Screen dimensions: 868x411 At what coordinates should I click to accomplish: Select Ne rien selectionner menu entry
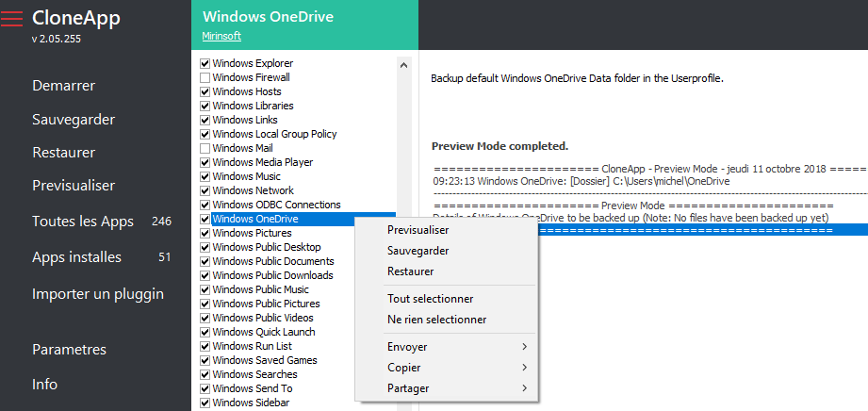click(436, 320)
